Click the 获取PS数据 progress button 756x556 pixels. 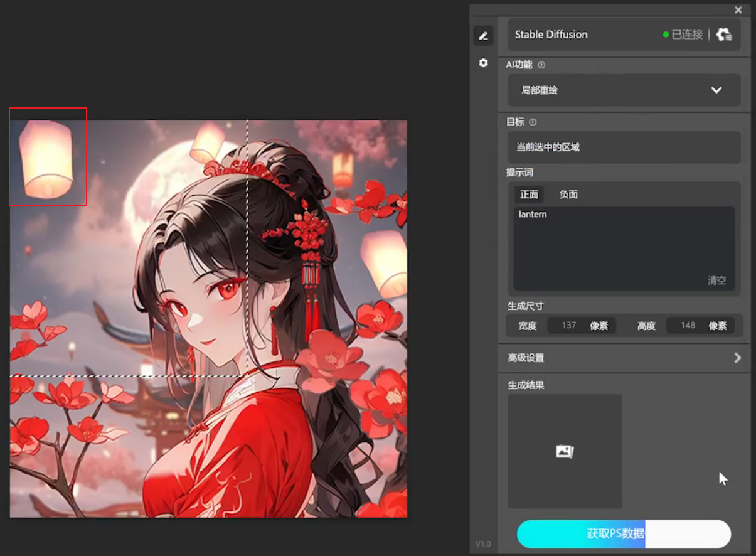point(624,534)
